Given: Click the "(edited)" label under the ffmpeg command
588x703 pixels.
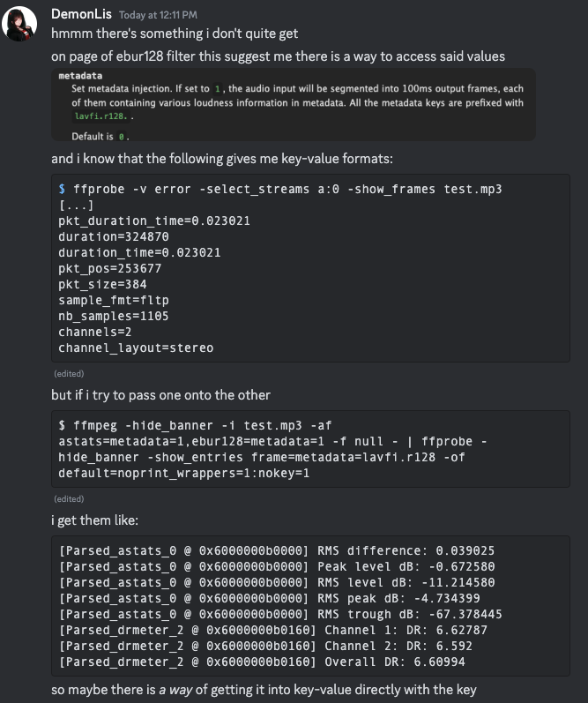Looking at the screenshot, I should pyautogui.click(x=68, y=498).
